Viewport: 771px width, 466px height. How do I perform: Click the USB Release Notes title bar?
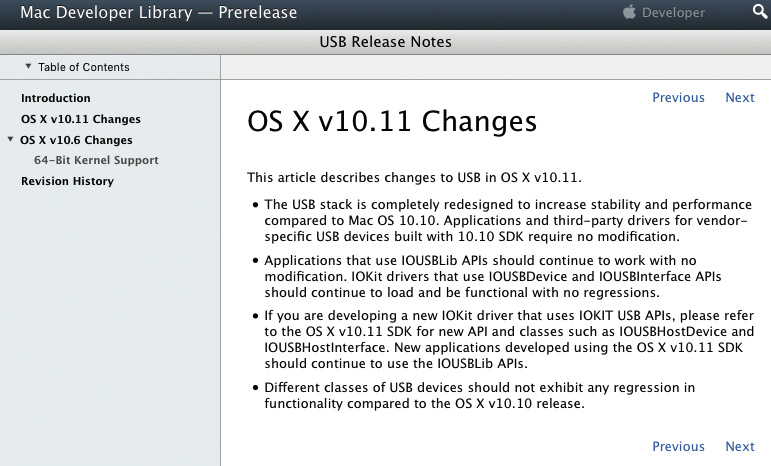[x=385, y=42]
